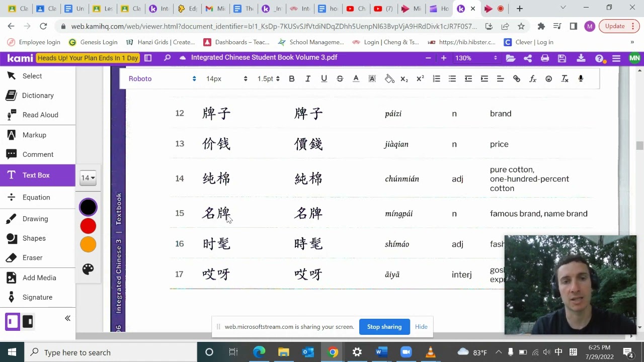Toggle superscript formatting
The height and width of the screenshot is (362, 644).
coord(420,79)
